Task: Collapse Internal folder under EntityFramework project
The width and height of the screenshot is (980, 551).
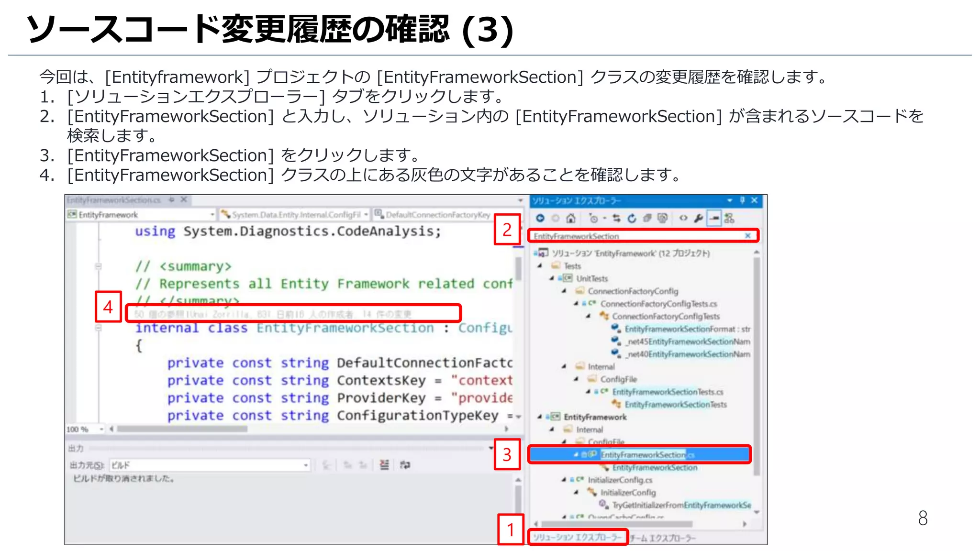Action: tap(552, 430)
